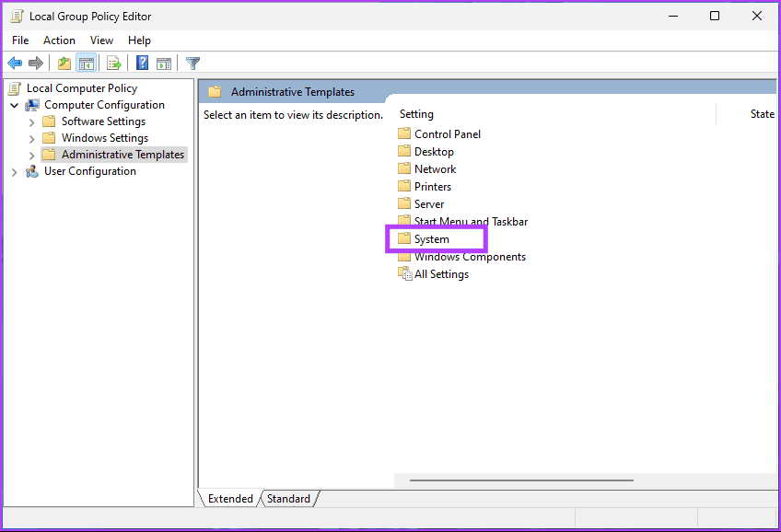Expand the Windows Settings node
Image resolution: width=781 pixels, height=532 pixels.
point(31,137)
